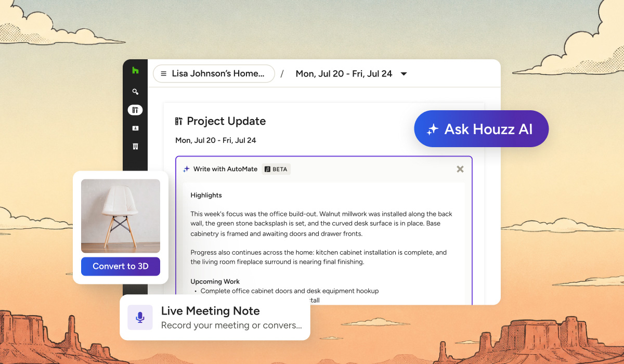Click the Write with AutoMate label
The width and height of the screenshot is (624, 364).
(x=225, y=169)
